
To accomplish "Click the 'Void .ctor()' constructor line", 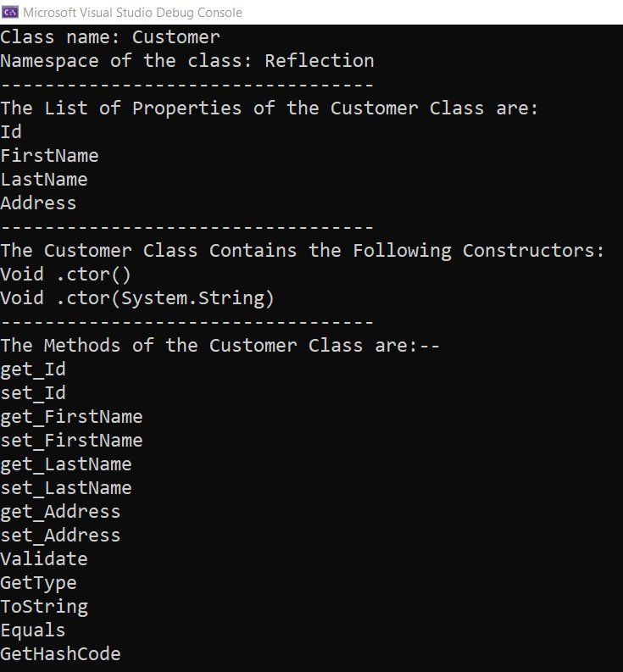I will [x=66, y=275].
